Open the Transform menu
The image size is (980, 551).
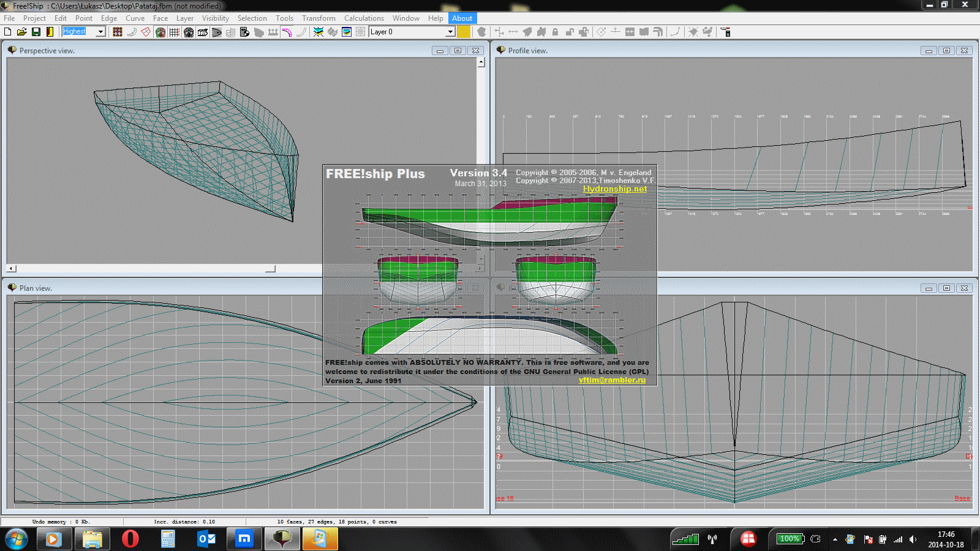[318, 18]
